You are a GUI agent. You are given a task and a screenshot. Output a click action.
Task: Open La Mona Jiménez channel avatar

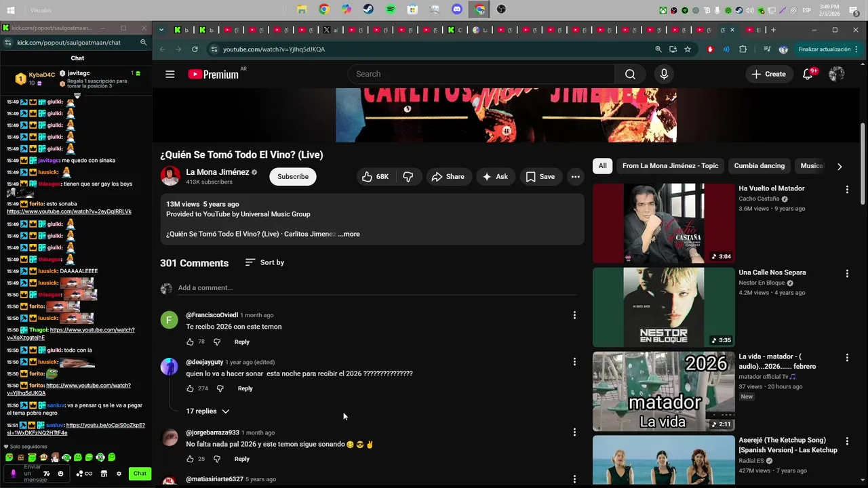[x=170, y=176]
